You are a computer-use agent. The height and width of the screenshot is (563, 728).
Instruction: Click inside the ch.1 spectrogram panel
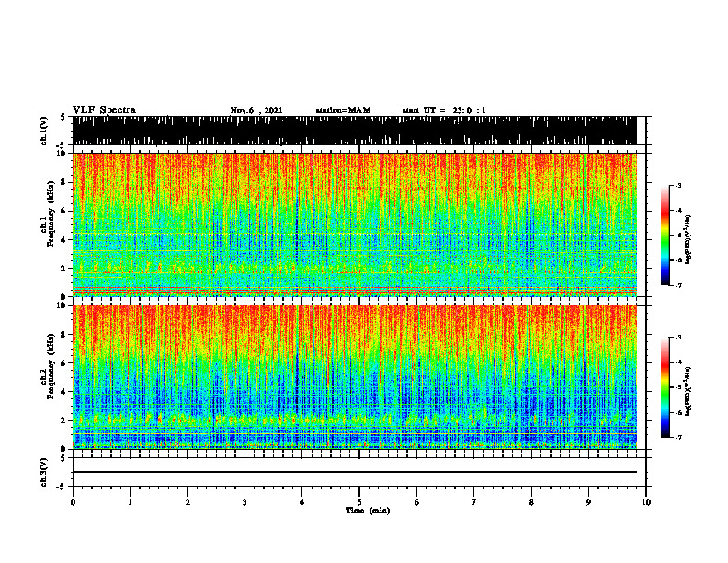pos(355,224)
